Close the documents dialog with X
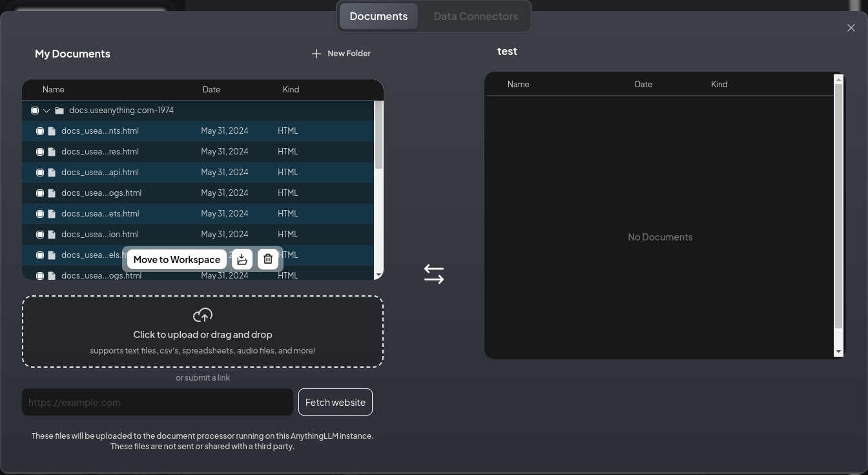Screen dimensions: 868x475 [x=851, y=28]
